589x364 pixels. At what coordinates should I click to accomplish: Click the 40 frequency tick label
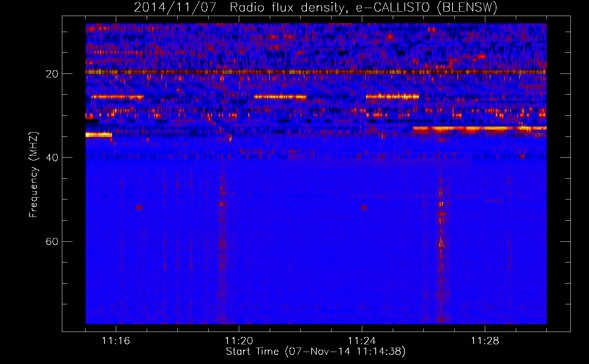52,158
